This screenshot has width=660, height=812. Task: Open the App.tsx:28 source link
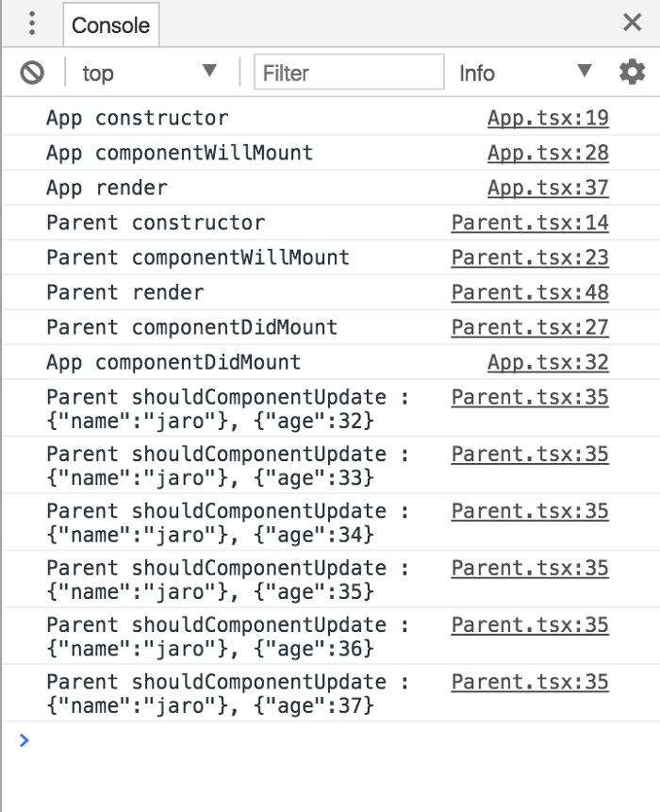[x=548, y=153]
